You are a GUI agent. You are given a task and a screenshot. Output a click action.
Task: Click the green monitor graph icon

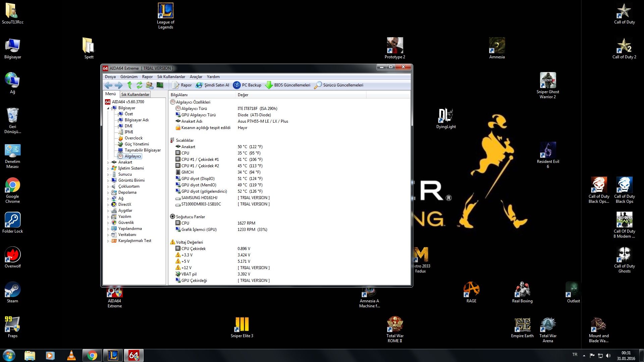point(160,85)
